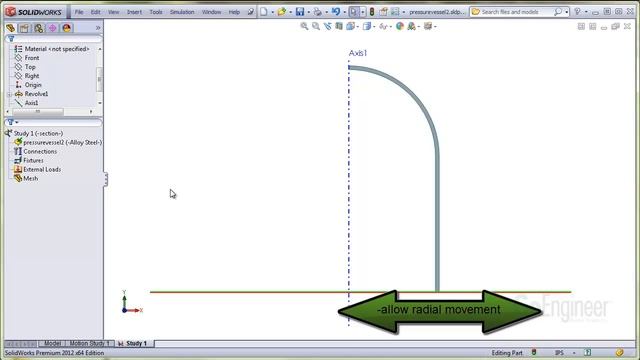
Task: Click the Save icon
Action: pos(300,12)
